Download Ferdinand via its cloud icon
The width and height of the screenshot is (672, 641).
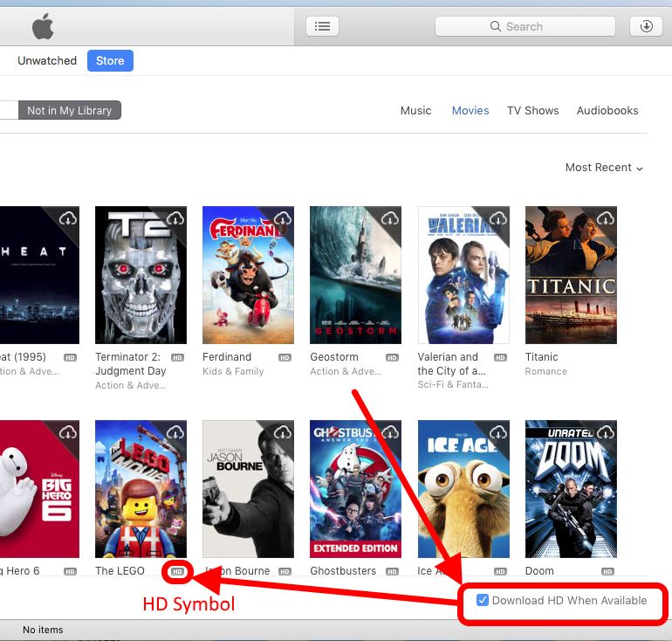[283, 219]
